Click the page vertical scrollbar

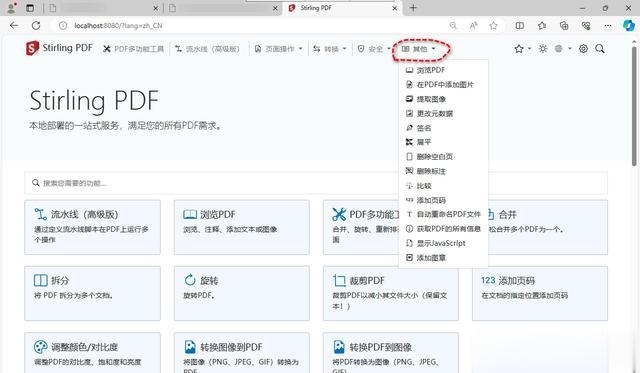634,106
